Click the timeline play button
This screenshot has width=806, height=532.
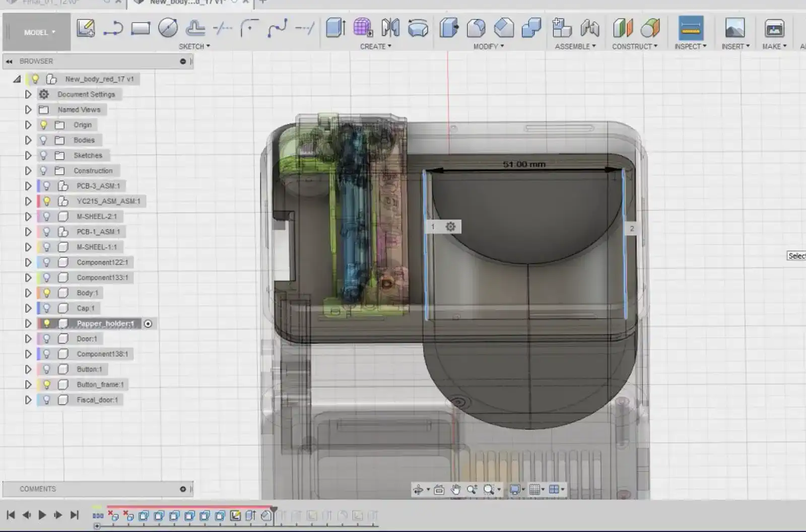[42, 515]
